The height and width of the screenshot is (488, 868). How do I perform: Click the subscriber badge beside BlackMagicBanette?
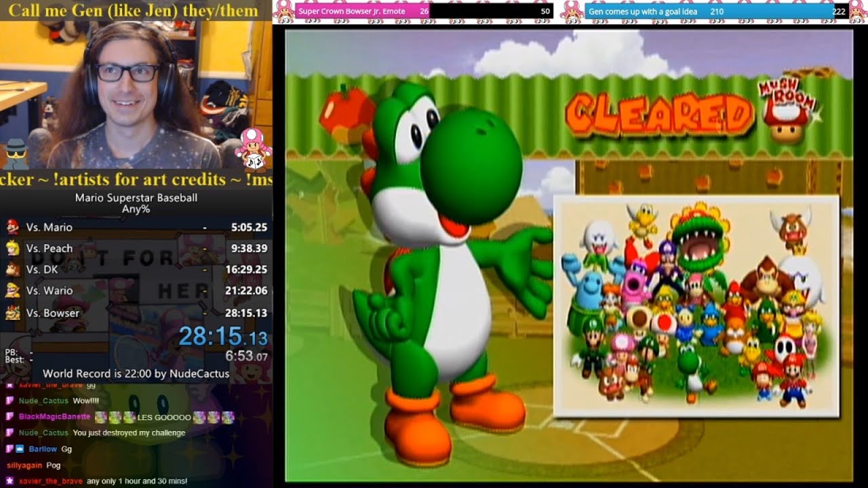9,417
